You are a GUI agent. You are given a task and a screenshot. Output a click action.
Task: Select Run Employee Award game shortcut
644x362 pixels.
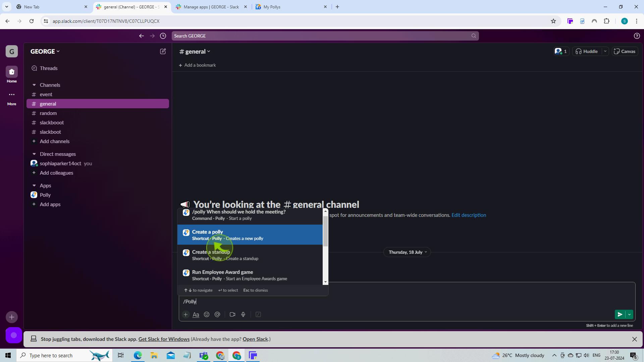tap(250, 275)
